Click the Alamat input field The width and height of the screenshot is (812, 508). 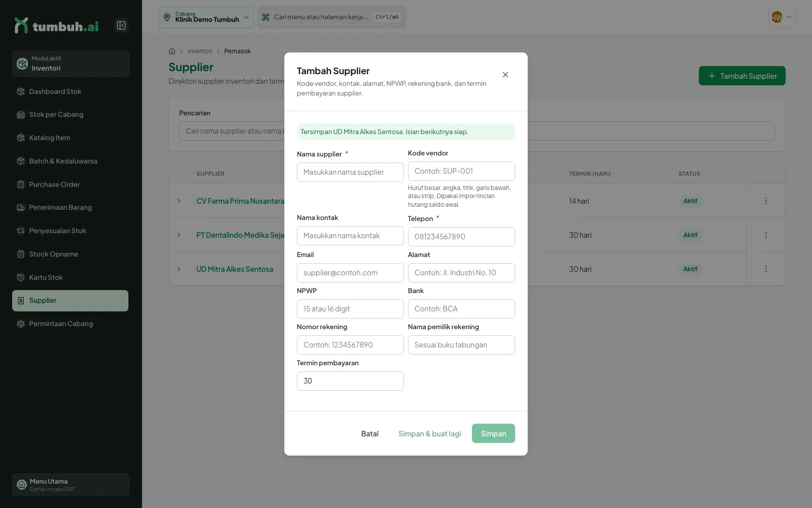[461, 273]
